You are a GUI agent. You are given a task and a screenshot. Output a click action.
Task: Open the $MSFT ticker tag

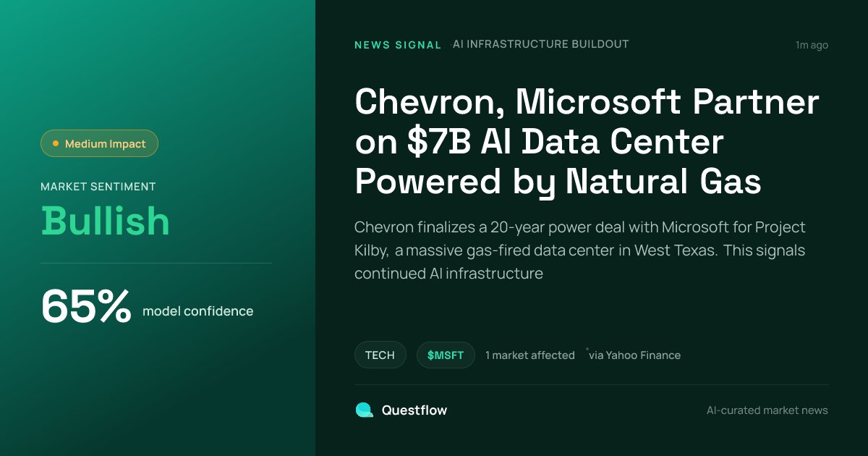click(446, 355)
